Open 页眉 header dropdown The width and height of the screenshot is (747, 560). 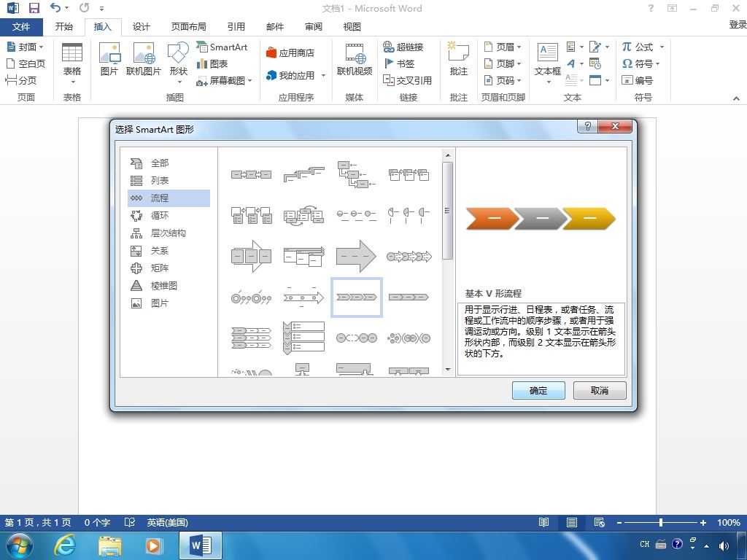click(503, 47)
